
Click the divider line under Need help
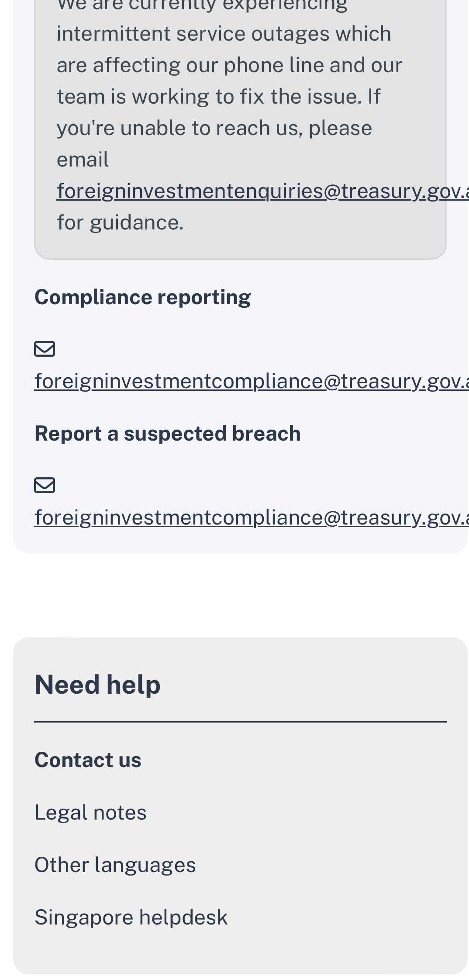240,722
